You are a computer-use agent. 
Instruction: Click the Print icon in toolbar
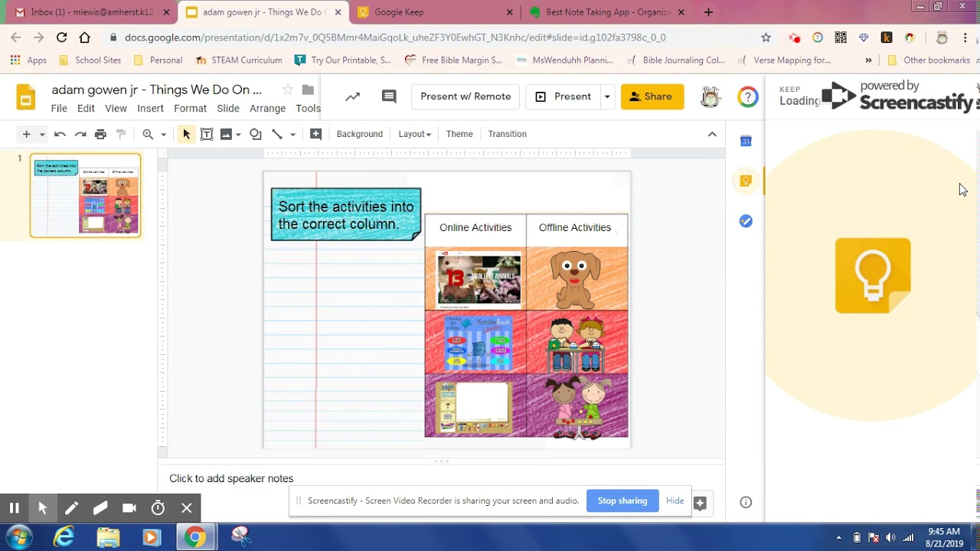tap(100, 134)
